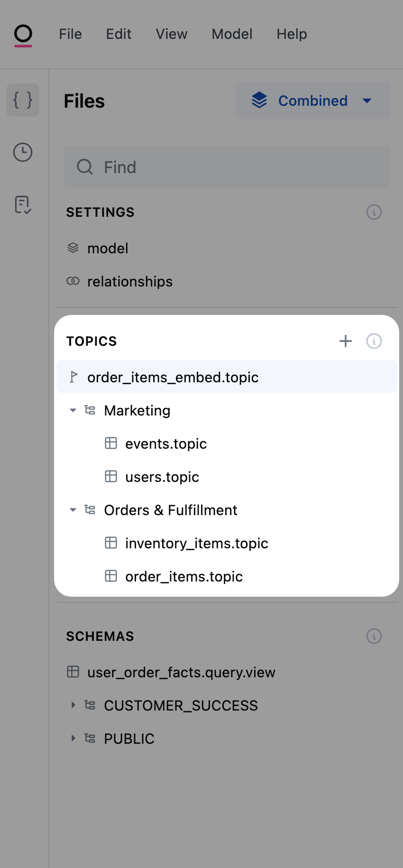Click the table icon beside user_order_facts.query.view
Viewport: 403px width, 868px height.
(73, 672)
